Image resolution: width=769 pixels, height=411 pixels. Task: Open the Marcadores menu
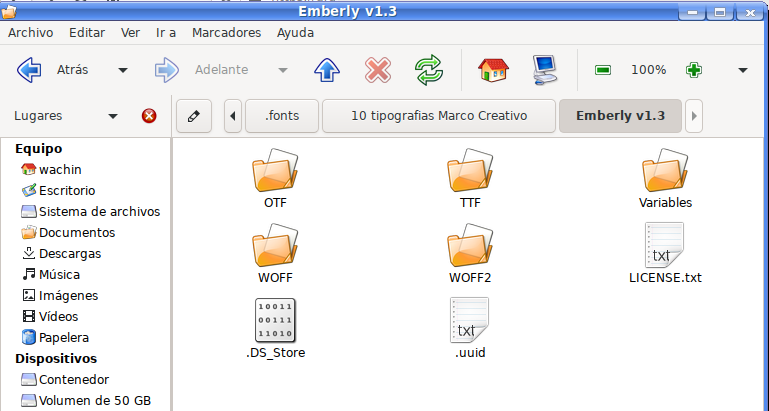[x=227, y=33]
